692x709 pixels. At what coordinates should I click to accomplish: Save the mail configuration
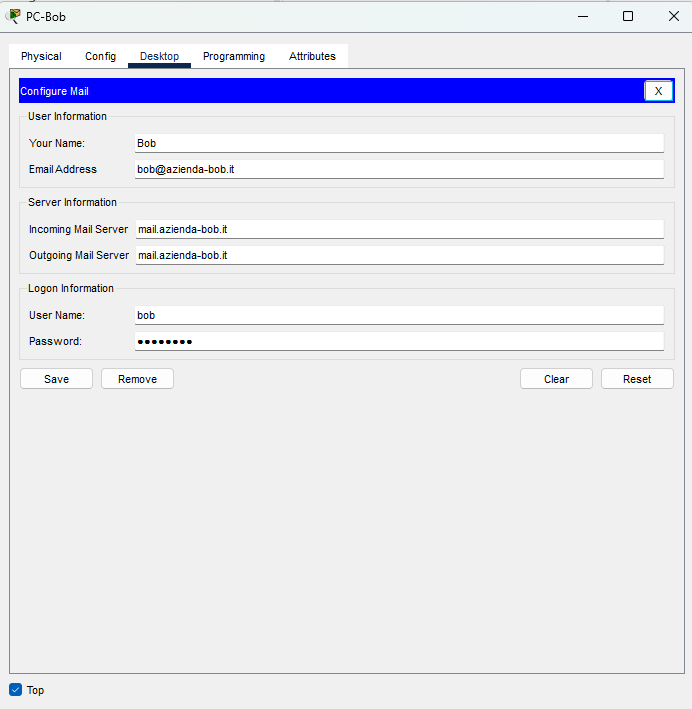pos(57,379)
